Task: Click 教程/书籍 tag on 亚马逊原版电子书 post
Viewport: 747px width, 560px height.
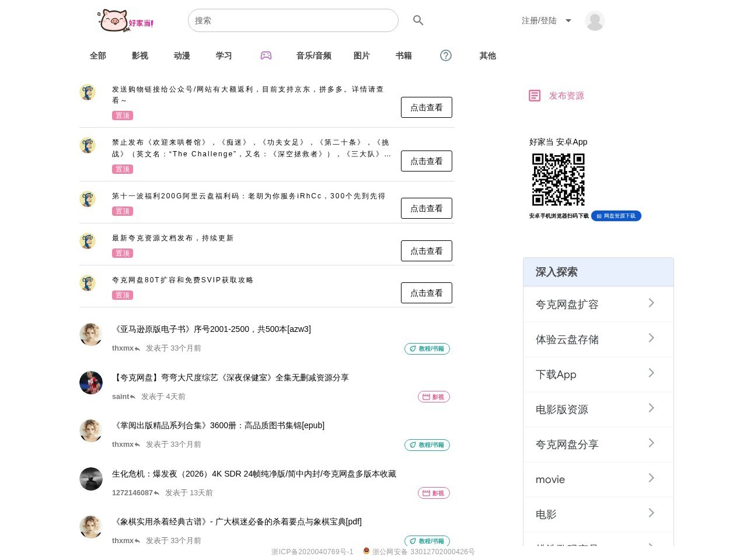Action: (x=427, y=349)
